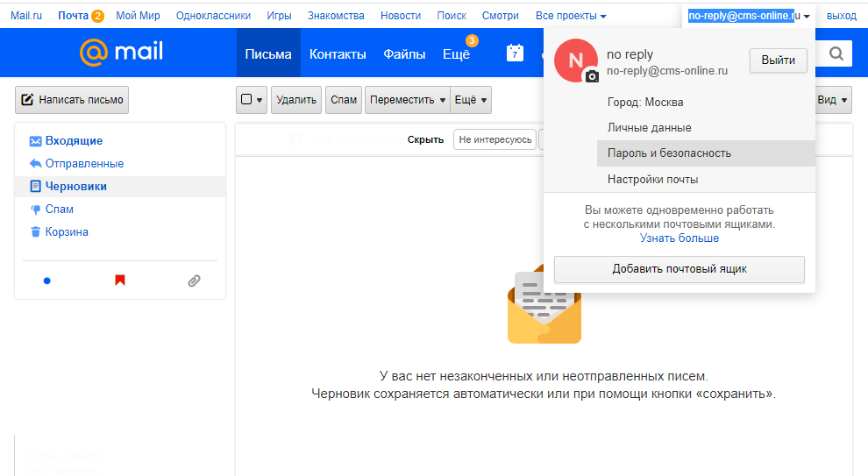Open the Вид view dropdown
The height and width of the screenshot is (476, 868).
point(833,100)
